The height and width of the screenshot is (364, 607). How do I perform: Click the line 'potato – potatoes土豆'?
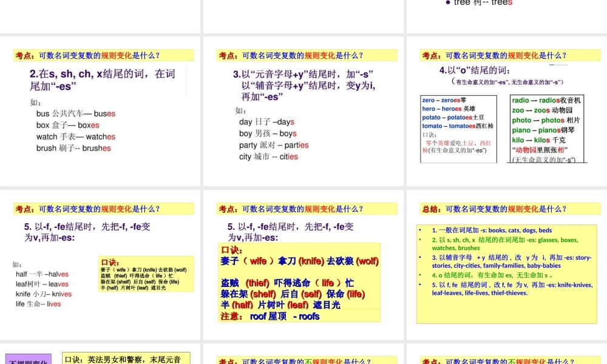point(453,117)
